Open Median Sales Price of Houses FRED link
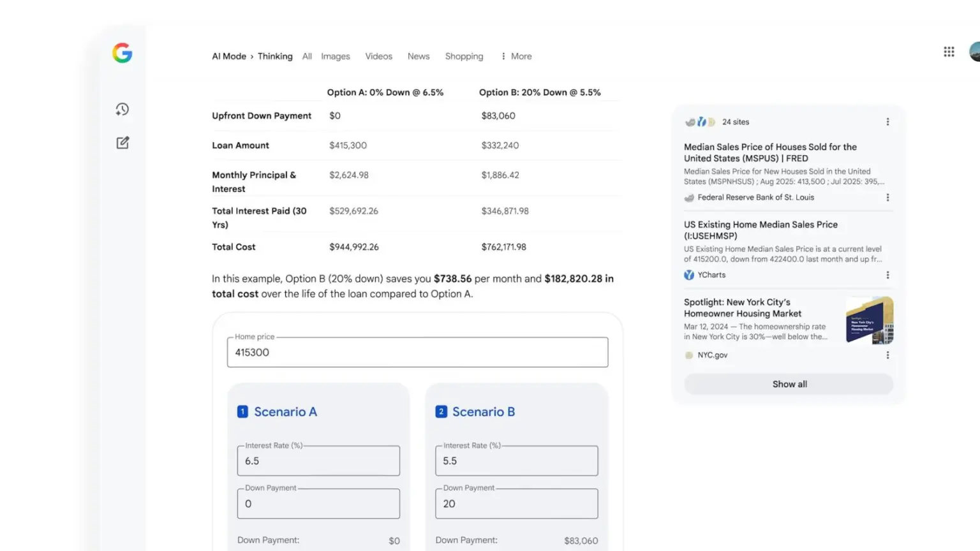This screenshot has height=551, width=980. [x=770, y=152]
